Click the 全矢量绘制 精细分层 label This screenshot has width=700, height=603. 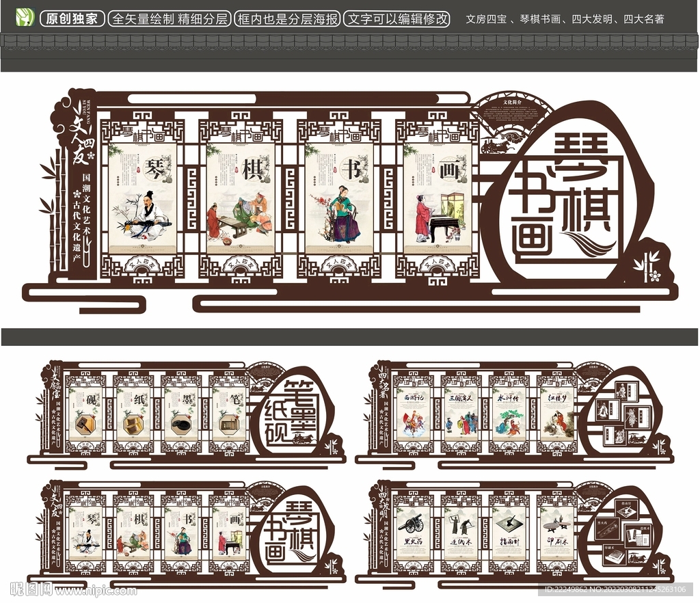[170, 18]
